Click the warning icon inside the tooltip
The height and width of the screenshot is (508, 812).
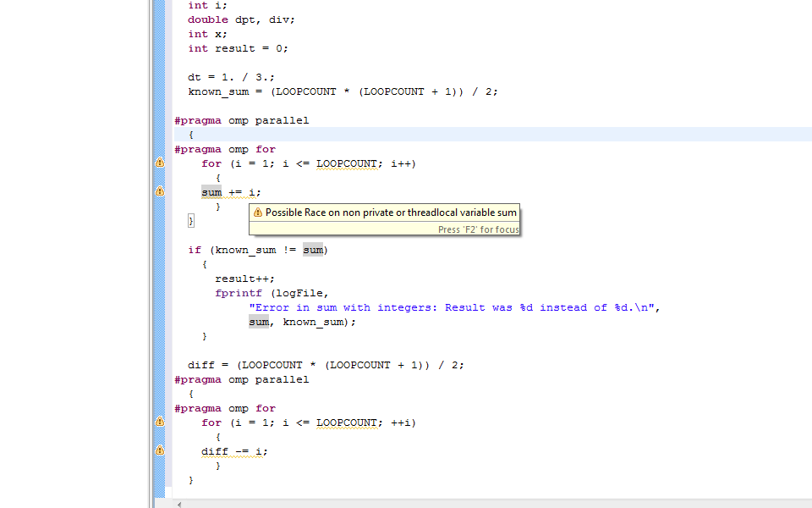[x=258, y=213]
